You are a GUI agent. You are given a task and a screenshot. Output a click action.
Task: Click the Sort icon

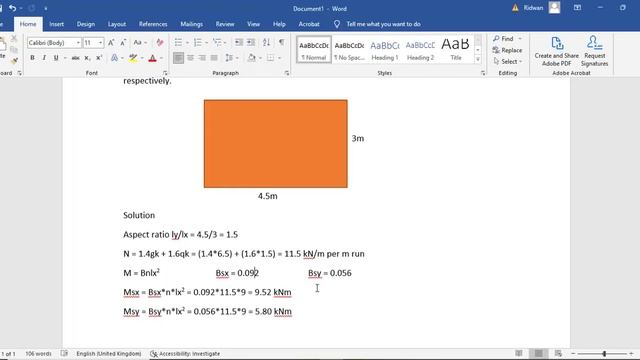(x=267, y=42)
